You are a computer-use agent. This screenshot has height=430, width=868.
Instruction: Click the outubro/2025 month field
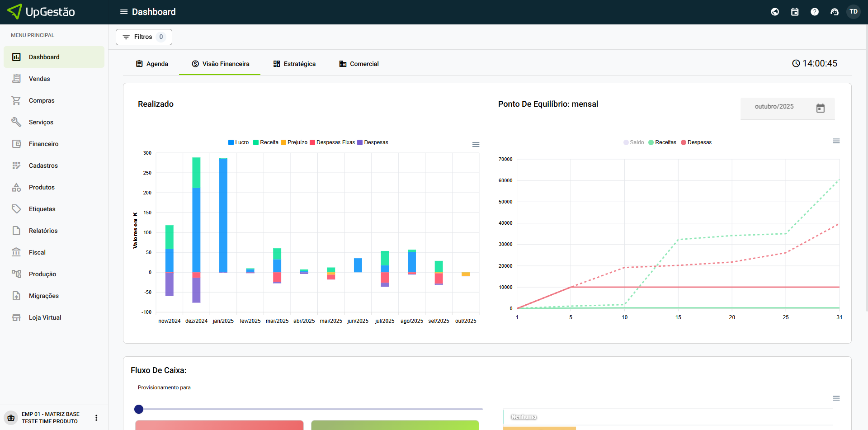(x=774, y=107)
